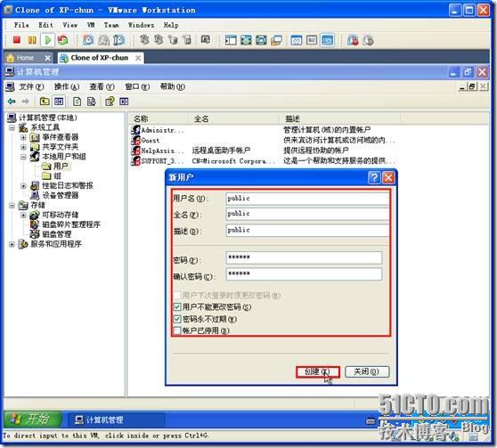497x448 pixels.
Task: Open the Snapshot Manager icon
Action: tap(119, 40)
